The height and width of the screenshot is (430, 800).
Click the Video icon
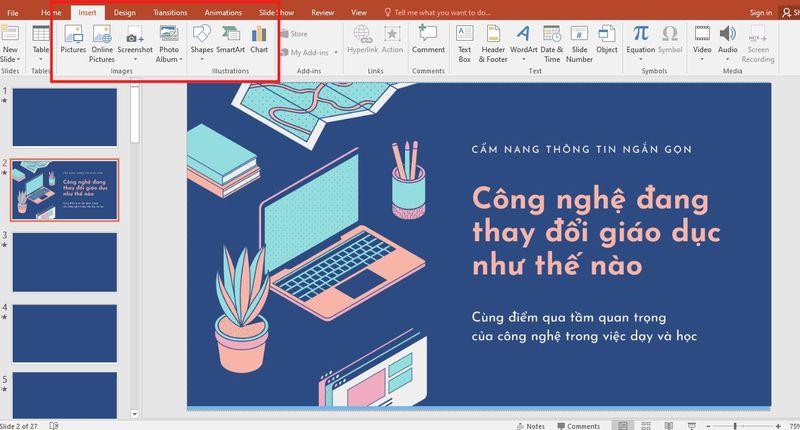pyautogui.click(x=702, y=34)
